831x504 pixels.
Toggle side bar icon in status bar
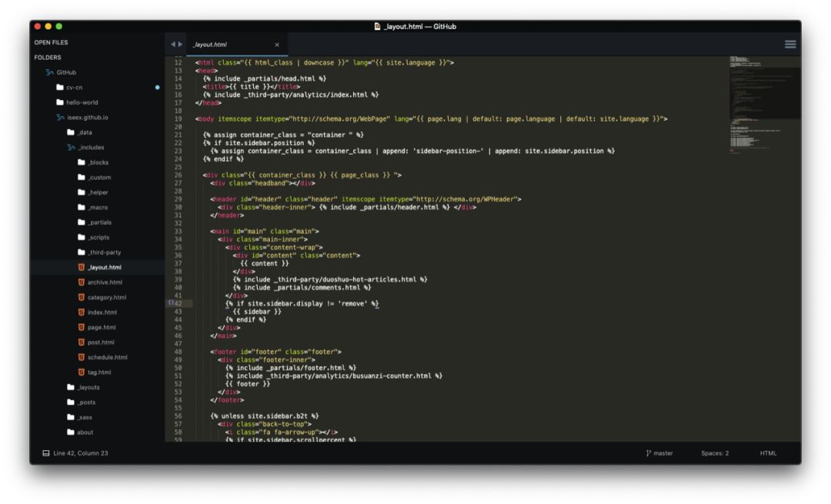(x=46, y=453)
